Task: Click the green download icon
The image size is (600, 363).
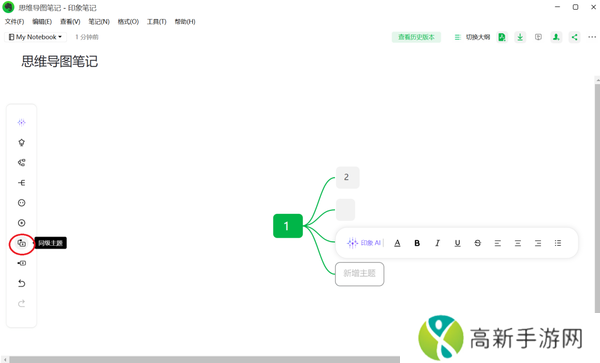Action: (x=520, y=37)
